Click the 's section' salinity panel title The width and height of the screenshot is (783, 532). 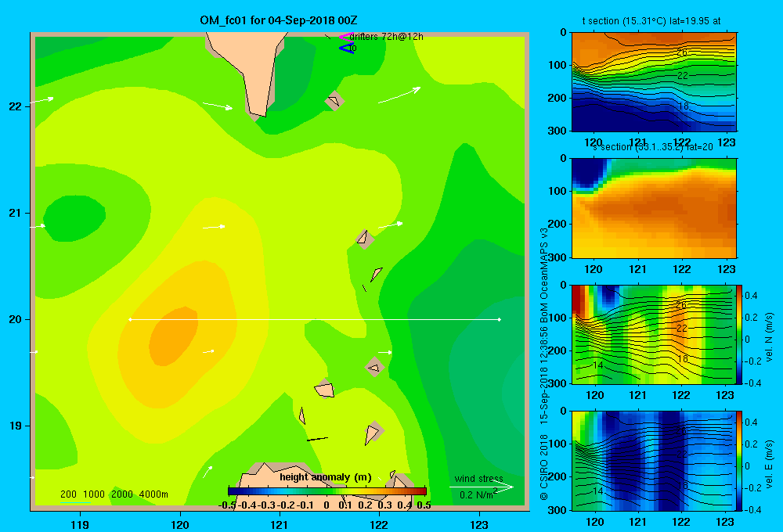(x=652, y=147)
